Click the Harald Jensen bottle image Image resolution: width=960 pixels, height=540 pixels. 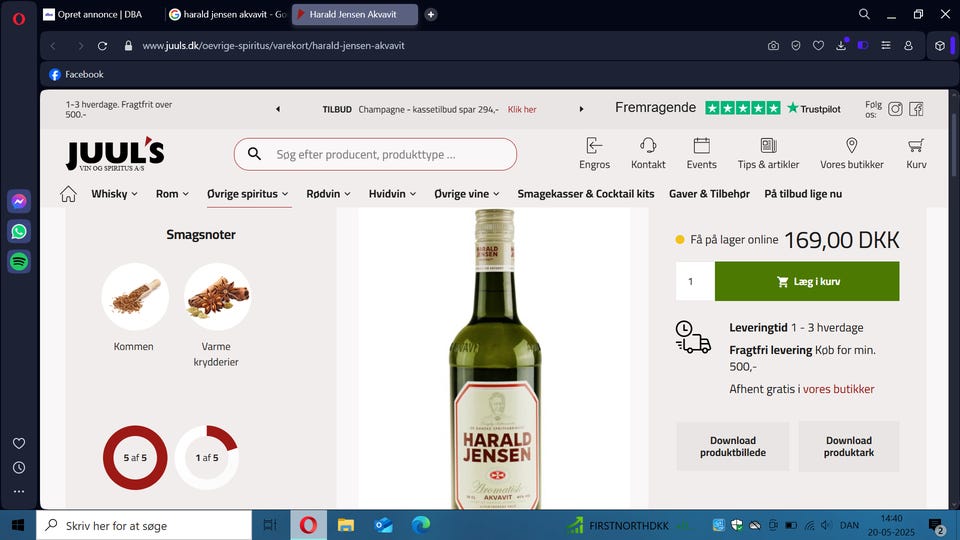tap(495, 359)
